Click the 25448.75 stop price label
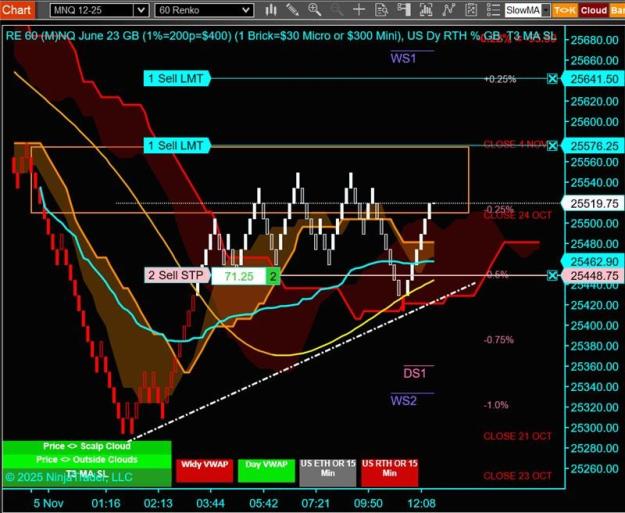Image resolution: width=625 pixels, height=513 pixels. (x=593, y=275)
